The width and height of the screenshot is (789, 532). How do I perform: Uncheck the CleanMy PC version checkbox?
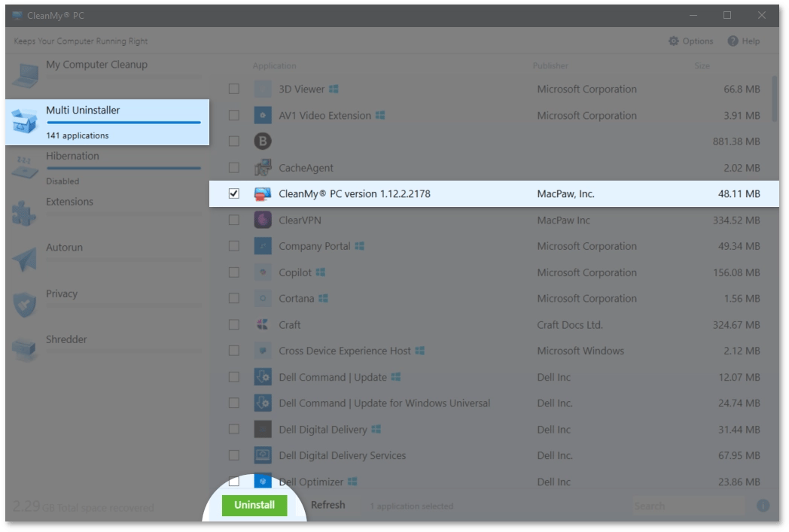click(234, 193)
